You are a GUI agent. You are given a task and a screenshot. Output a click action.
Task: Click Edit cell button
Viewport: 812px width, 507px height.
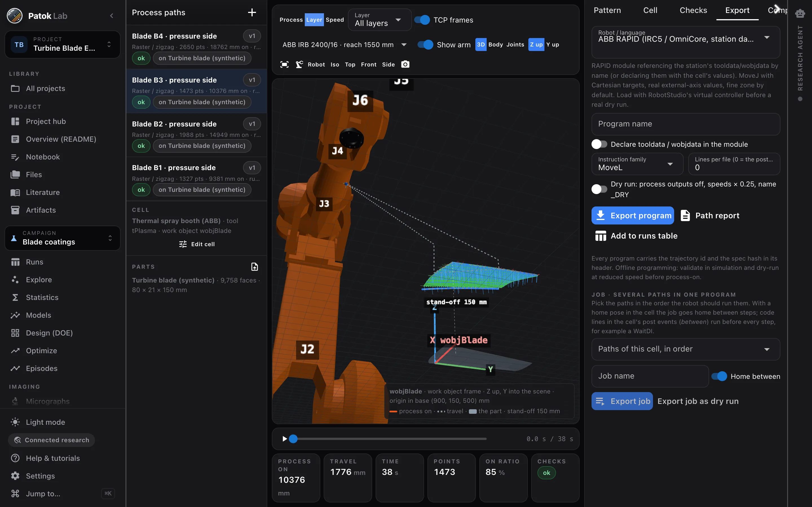pyautogui.click(x=197, y=244)
